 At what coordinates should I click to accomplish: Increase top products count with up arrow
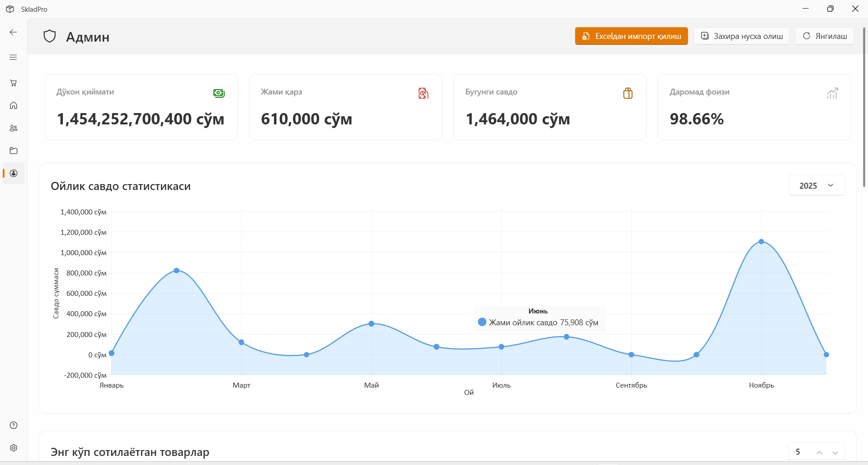tap(819, 452)
